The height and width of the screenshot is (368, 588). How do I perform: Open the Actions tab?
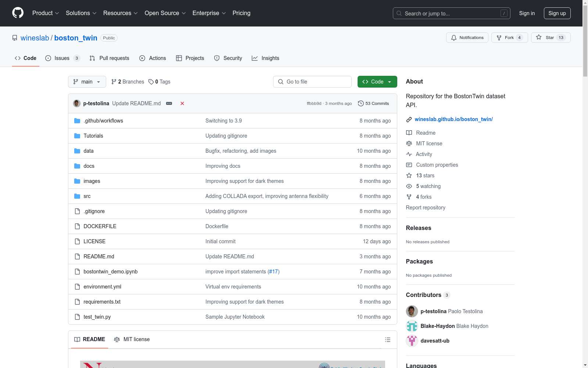153,58
